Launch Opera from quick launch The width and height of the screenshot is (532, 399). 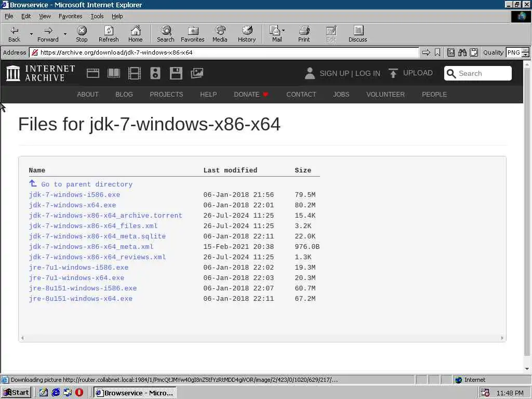[x=79, y=393]
